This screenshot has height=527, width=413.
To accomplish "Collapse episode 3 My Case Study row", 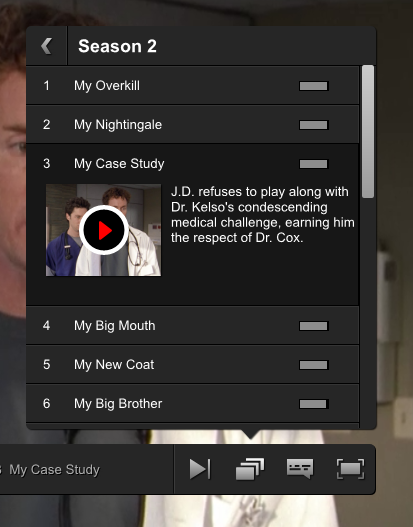I will 193,164.
